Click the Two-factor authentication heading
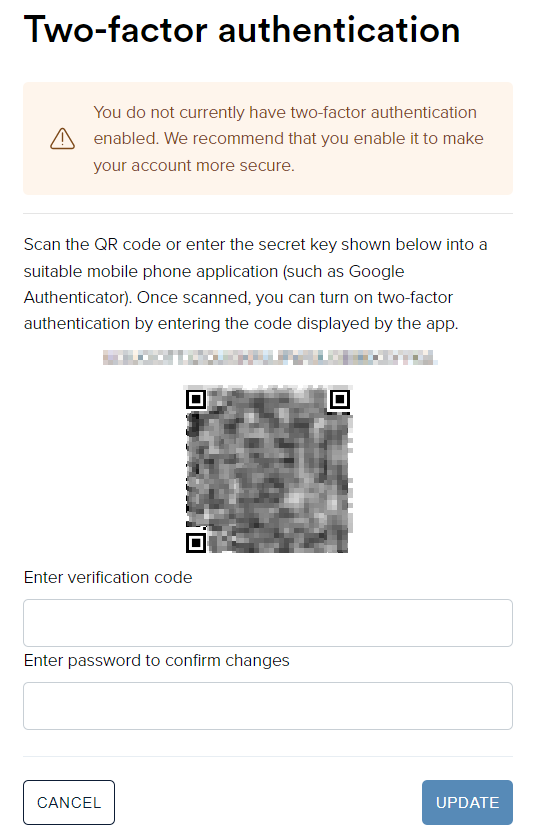Image resolution: width=540 pixels, height=834 pixels. point(242,30)
